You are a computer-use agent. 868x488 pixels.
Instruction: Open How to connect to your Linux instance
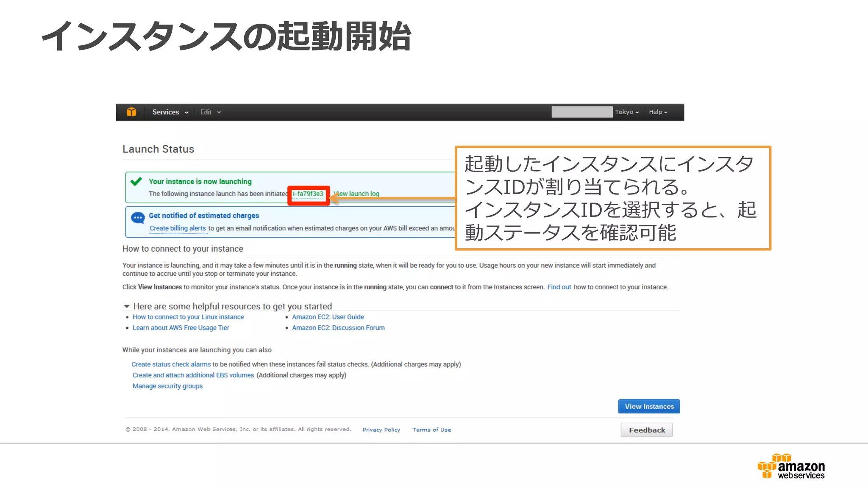pyautogui.click(x=188, y=317)
